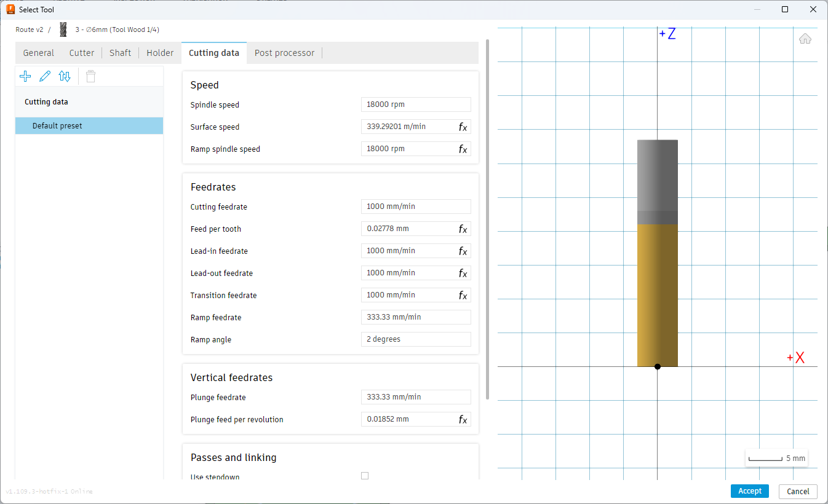Open Surface speed fx expression button
Image resolution: width=828 pixels, height=504 pixels.
pos(463,127)
